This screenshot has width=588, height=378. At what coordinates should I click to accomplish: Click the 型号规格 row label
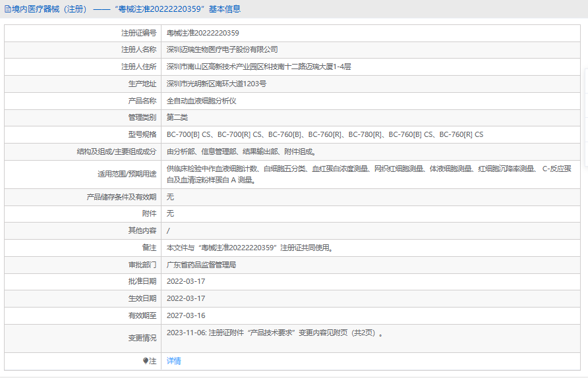pos(142,134)
